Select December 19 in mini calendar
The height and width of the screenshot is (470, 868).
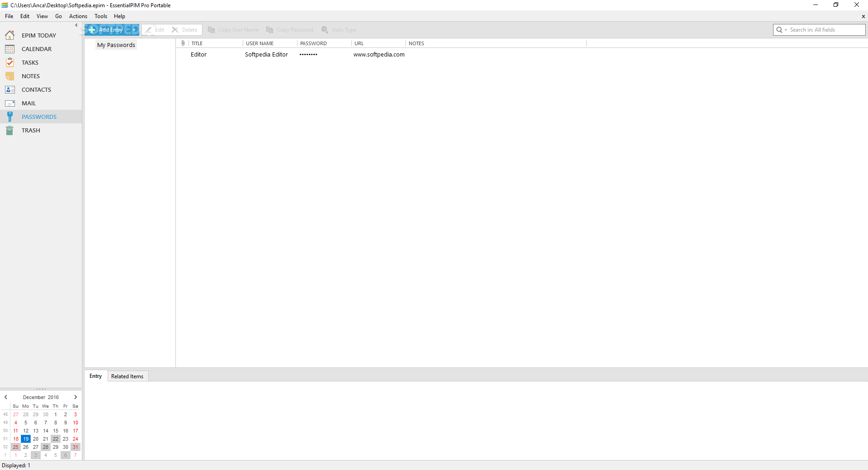[x=26, y=439]
